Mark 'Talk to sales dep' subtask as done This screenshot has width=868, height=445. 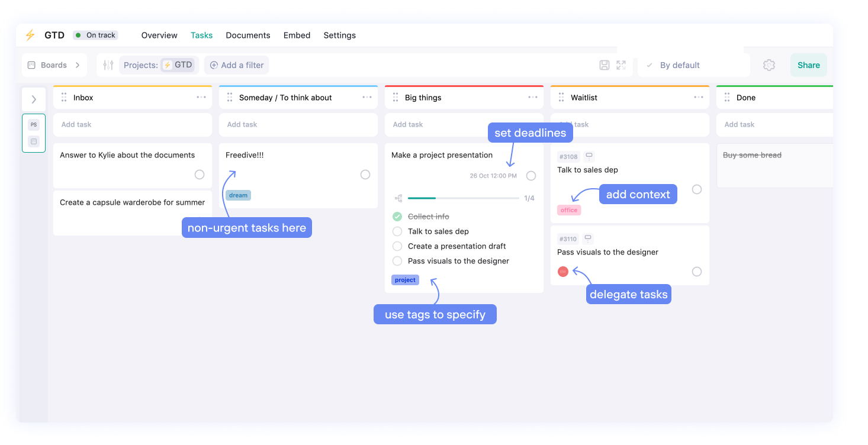pyautogui.click(x=397, y=231)
